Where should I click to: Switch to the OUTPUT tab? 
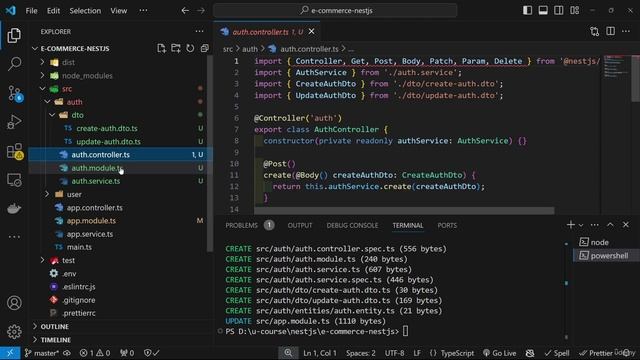point(300,225)
